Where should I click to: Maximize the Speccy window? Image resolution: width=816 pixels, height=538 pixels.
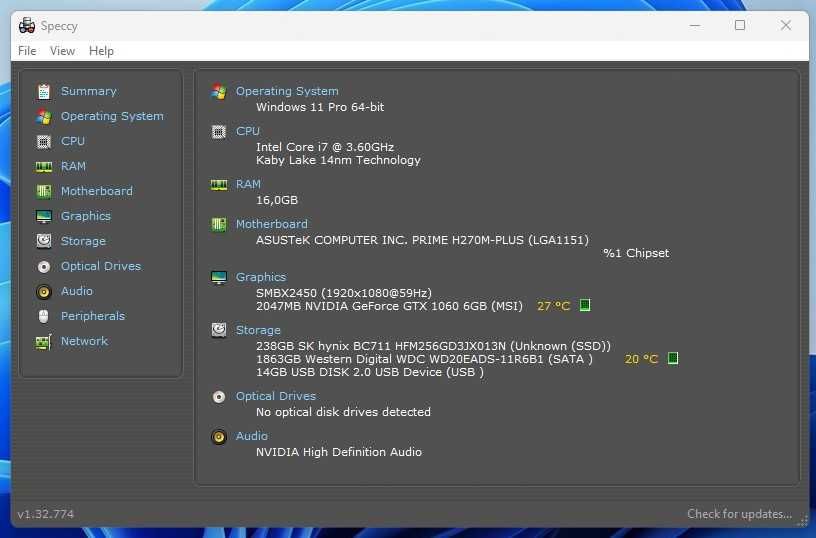point(740,25)
